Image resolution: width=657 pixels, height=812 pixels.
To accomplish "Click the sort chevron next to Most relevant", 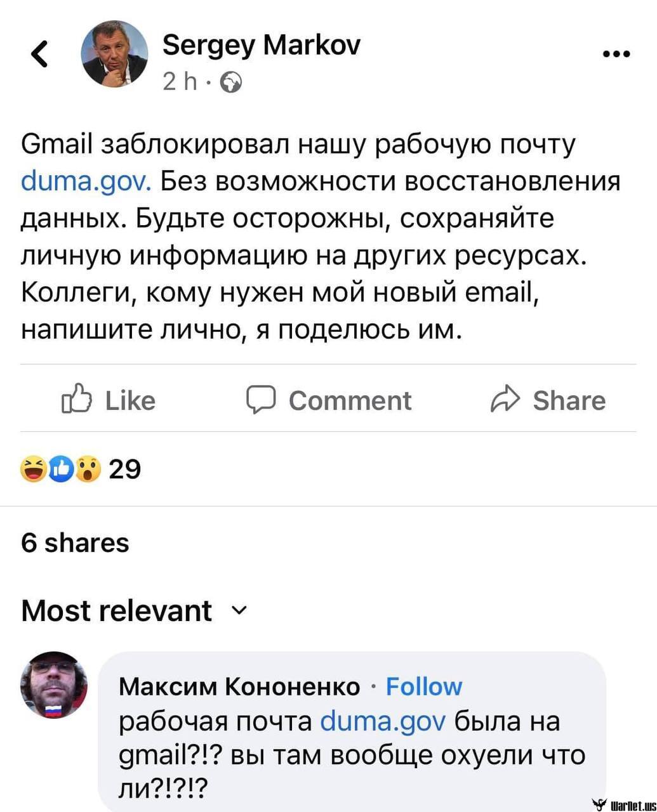I will point(239,611).
